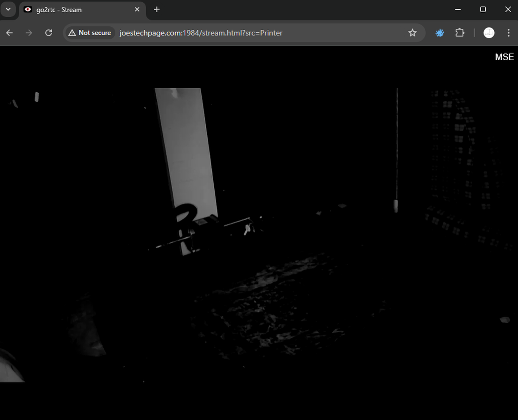Minimize the browser window
This screenshot has height=420, width=518.
[x=458, y=9]
